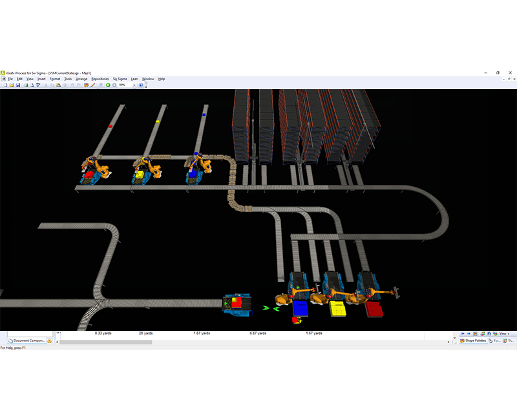The image size is (517, 420).
Task: Click the forward arrow in palette panel
Action: click(x=470, y=333)
